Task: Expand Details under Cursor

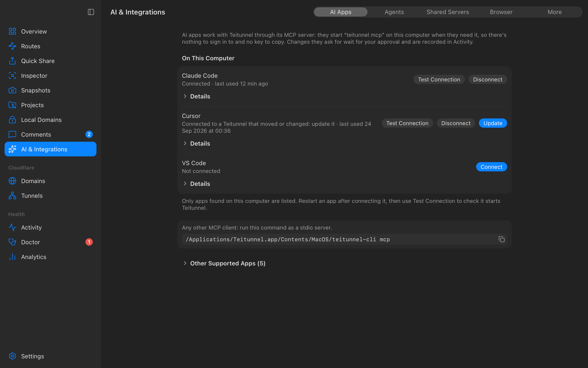Action: pos(196,144)
